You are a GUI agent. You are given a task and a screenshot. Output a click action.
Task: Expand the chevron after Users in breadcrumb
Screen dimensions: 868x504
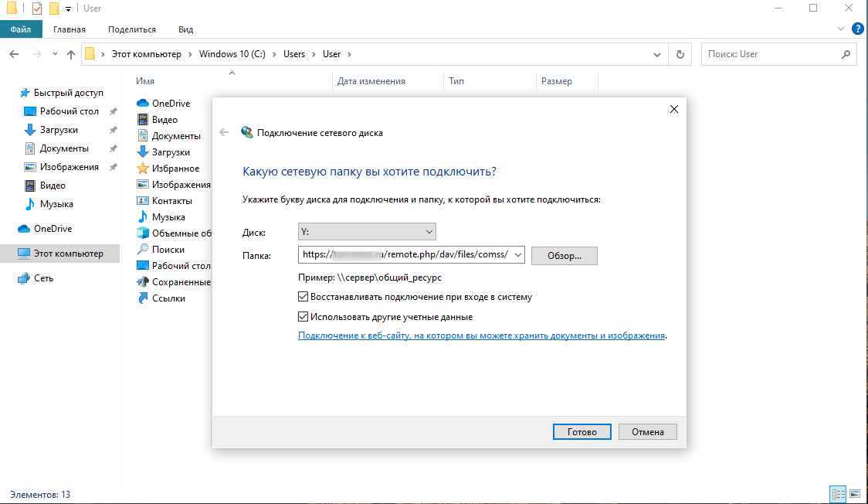(x=314, y=54)
